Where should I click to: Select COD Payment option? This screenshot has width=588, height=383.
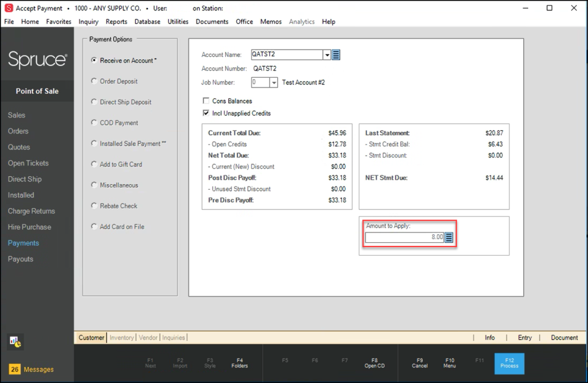pyautogui.click(x=114, y=122)
